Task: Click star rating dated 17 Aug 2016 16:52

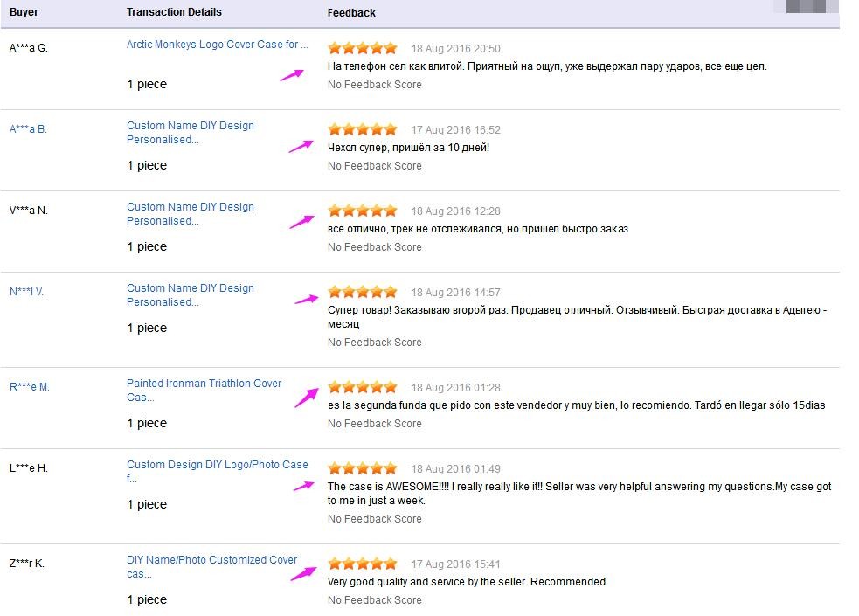Action: (x=362, y=129)
